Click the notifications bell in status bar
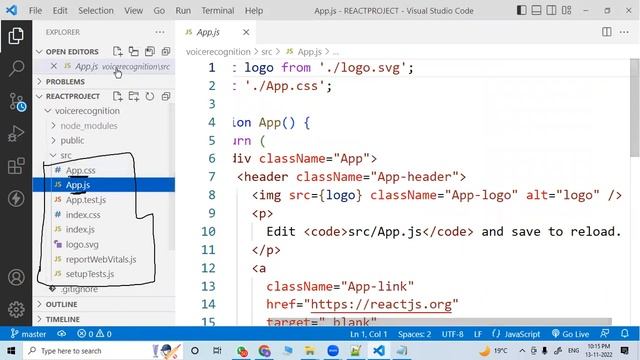640x360 pixels. click(x=625, y=333)
